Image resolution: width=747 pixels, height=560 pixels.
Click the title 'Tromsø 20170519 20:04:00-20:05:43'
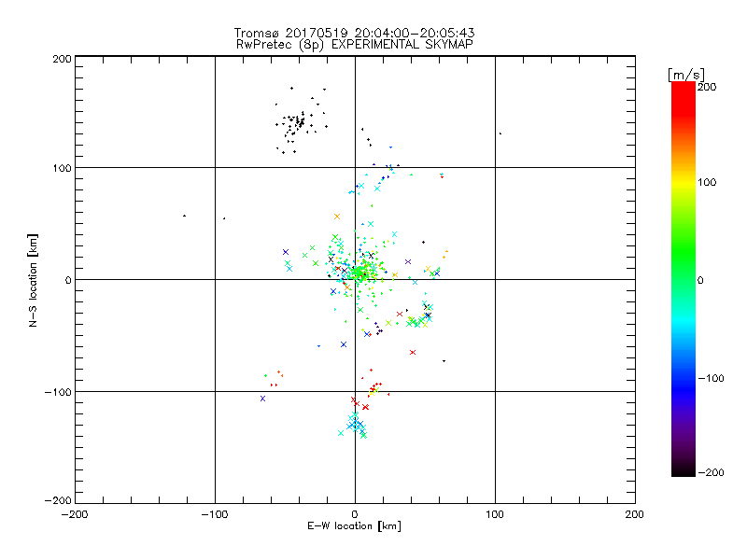pos(355,33)
